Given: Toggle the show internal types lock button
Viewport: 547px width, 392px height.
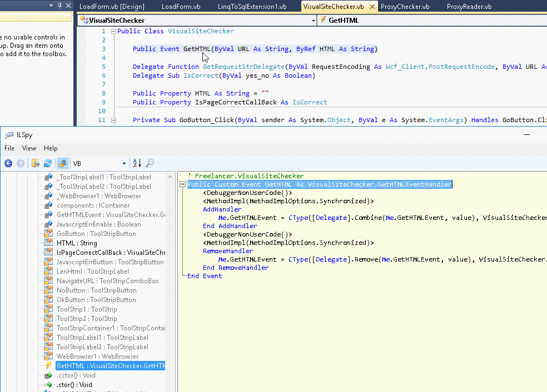Looking at the screenshot, I should pos(63,163).
